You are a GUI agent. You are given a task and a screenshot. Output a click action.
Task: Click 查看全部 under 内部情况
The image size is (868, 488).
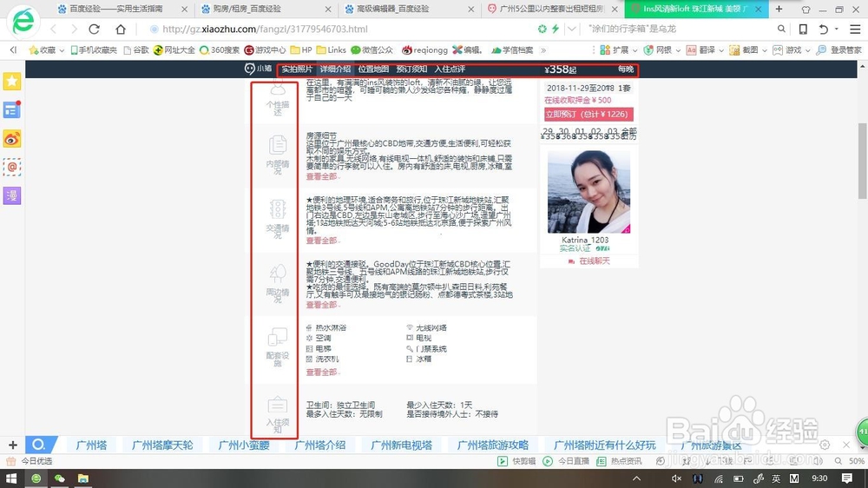[322, 176]
